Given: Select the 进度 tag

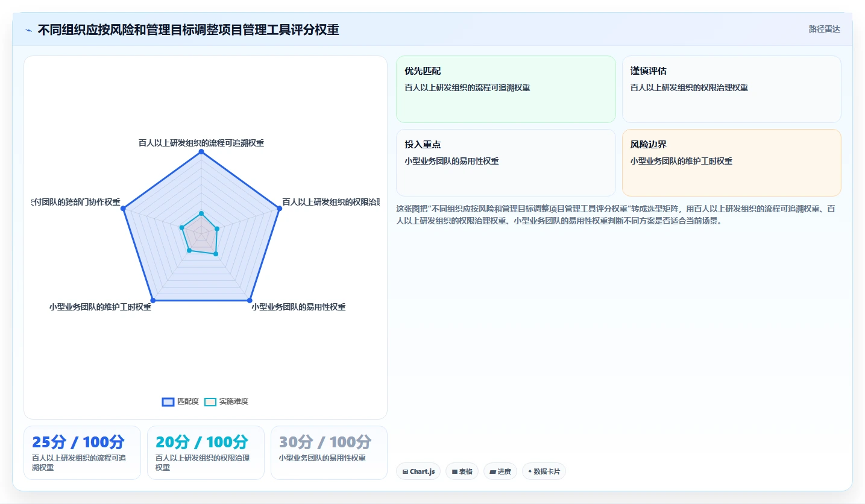Looking at the screenshot, I should 500,471.
